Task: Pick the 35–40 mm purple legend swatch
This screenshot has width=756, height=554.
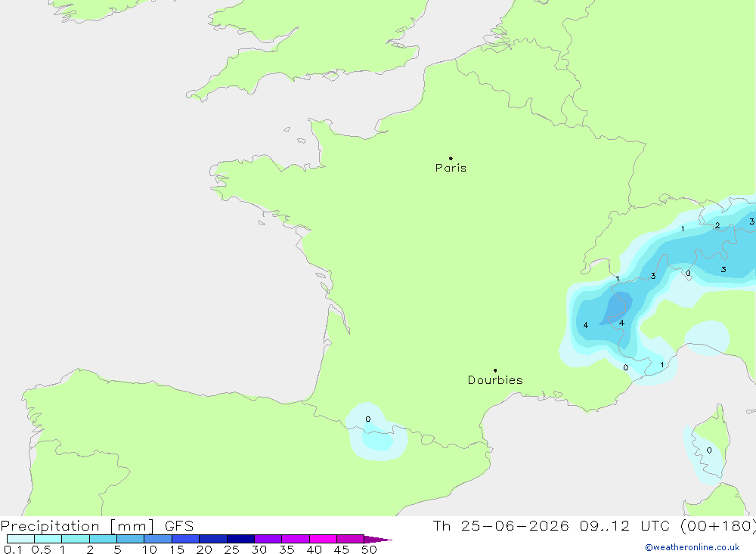Action: tap(295, 539)
